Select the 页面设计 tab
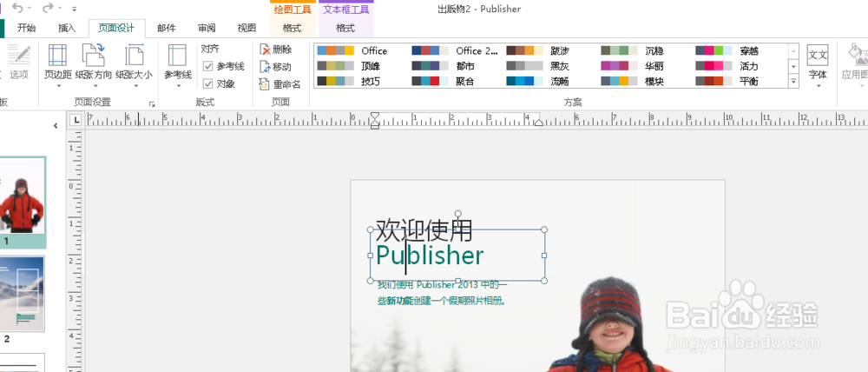The width and height of the screenshot is (868, 372). point(116,28)
